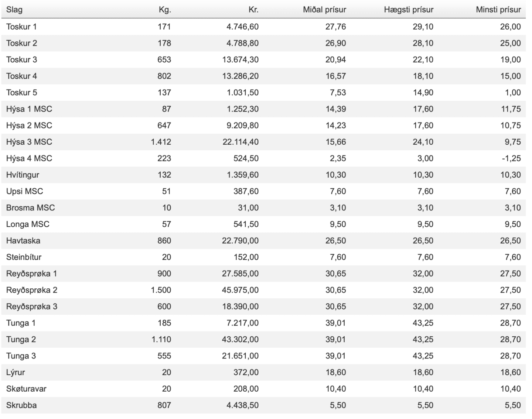
Task: Click the Brosma MSC row label
Action: coord(30,208)
